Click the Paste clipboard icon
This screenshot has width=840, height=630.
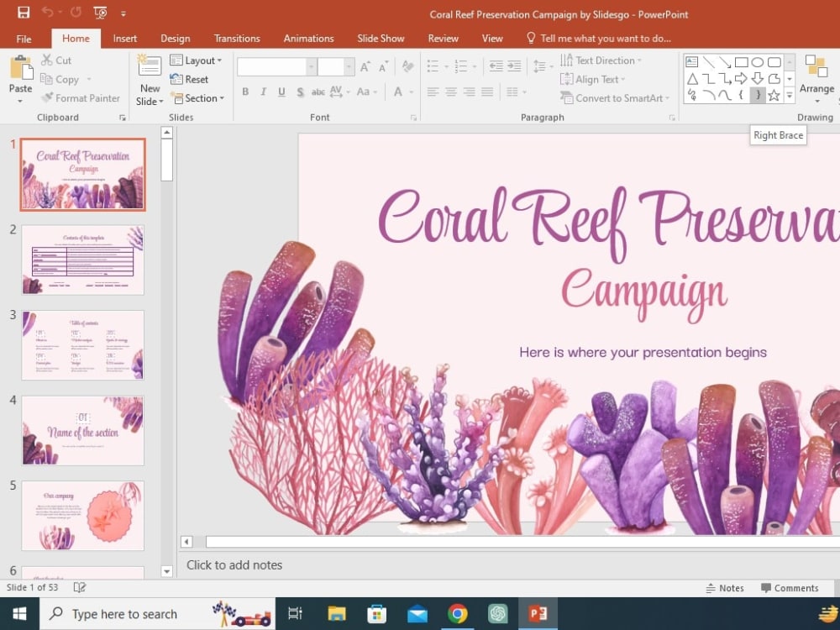[22, 69]
